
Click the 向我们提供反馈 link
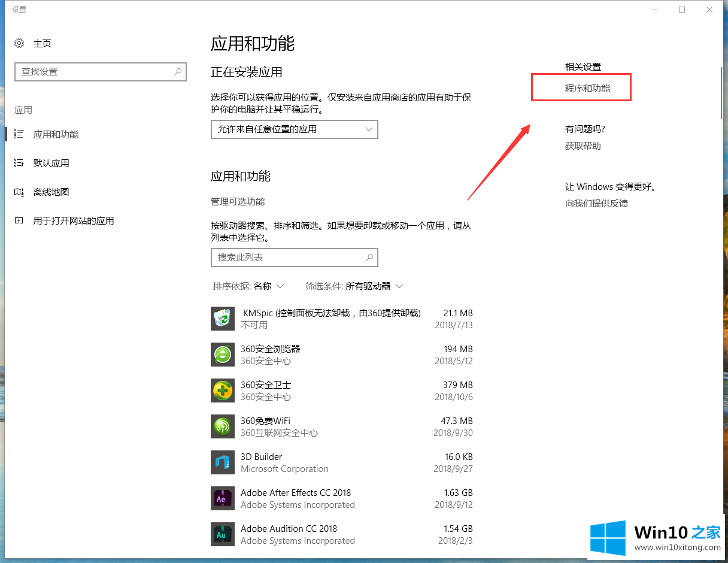pyautogui.click(x=596, y=203)
